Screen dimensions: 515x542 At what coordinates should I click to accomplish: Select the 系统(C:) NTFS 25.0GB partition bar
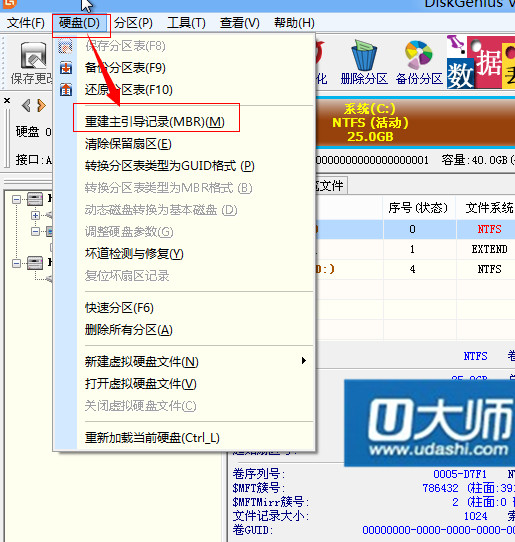pyautogui.click(x=415, y=123)
